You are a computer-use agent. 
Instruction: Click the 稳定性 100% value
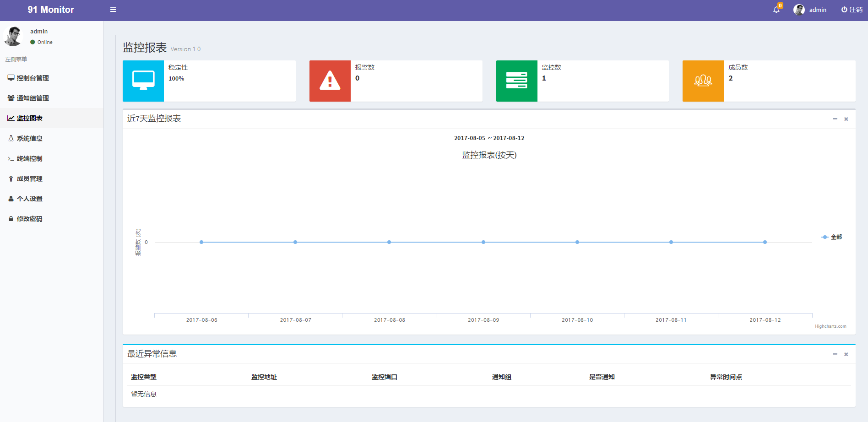pos(176,79)
